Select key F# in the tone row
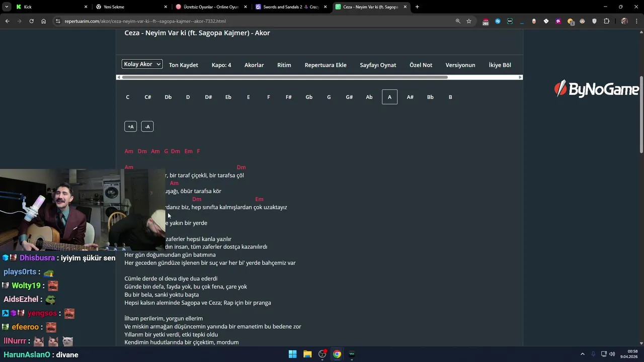This screenshot has width=644, height=362. point(289,97)
